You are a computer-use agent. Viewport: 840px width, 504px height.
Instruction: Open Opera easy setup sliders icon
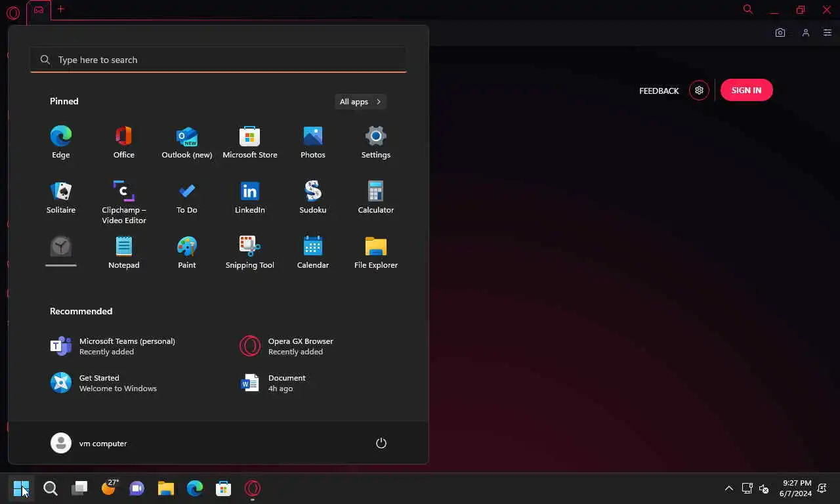tap(828, 33)
